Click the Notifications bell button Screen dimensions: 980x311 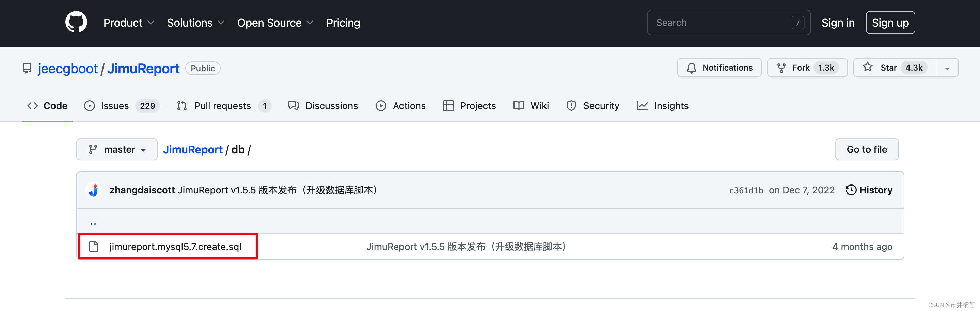coord(720,68)
